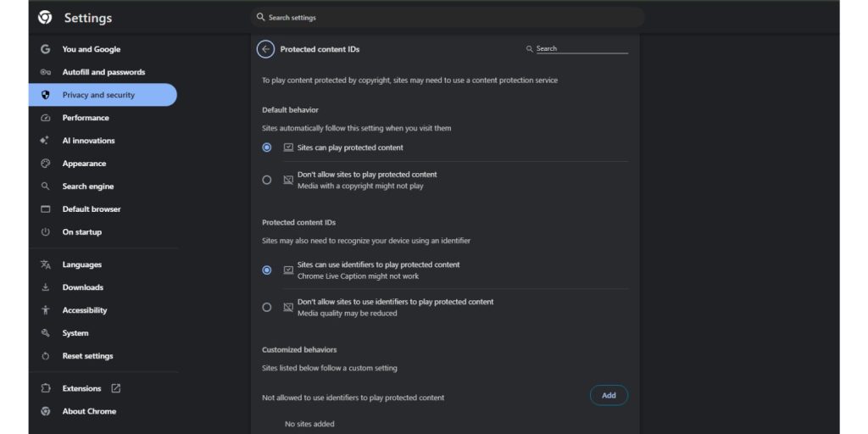Click the site Search field in Protected content header

[581, 49]
